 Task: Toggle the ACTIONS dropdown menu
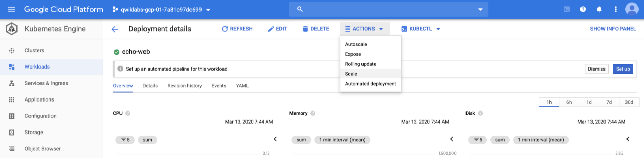tap(365, 29)
